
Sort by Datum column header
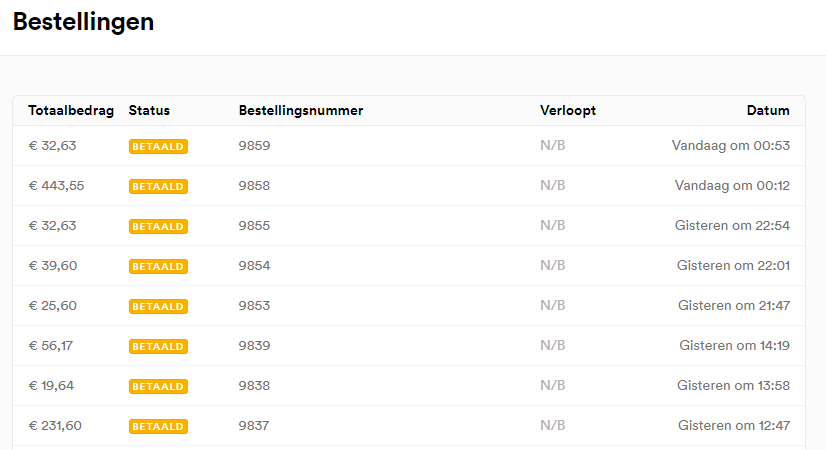[x=768, y=111]
